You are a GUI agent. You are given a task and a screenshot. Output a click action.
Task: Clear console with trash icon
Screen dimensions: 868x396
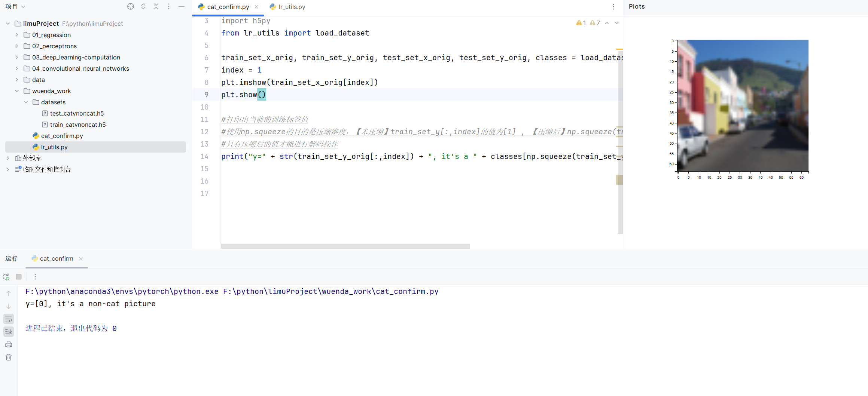tap(9, 357)
